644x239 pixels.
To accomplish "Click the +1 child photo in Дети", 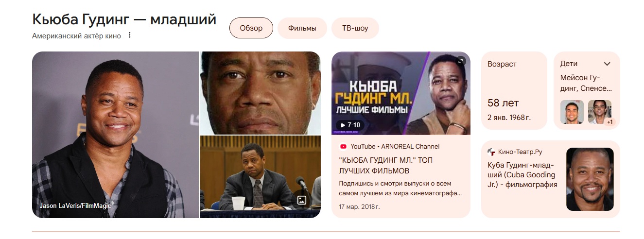I will coord(600,112).
